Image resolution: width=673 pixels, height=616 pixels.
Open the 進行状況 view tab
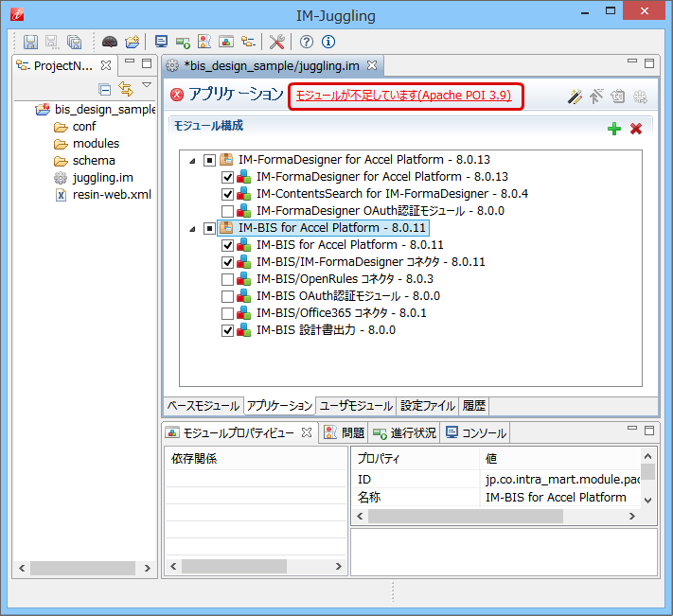coord(404,432)
